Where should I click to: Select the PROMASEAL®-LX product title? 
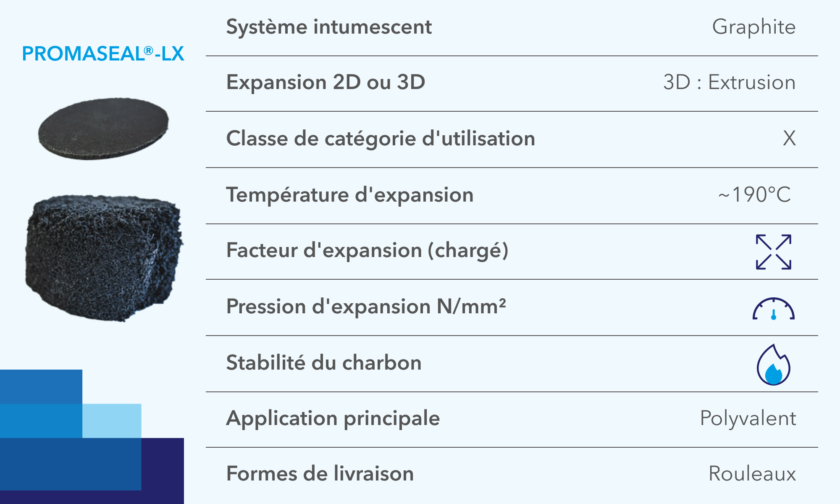coord(103,54)
